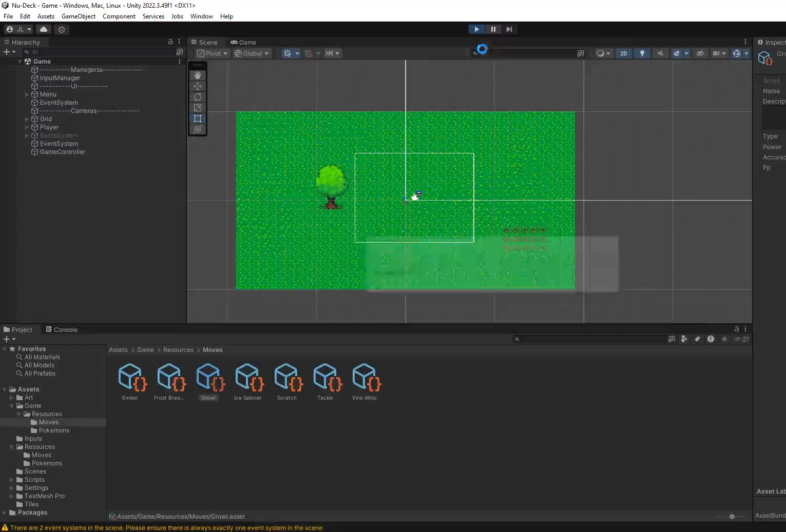This screenshot has height=532, width=786.
Task: Search by label icon in Project panel
Action: click(x=697, y=339)
